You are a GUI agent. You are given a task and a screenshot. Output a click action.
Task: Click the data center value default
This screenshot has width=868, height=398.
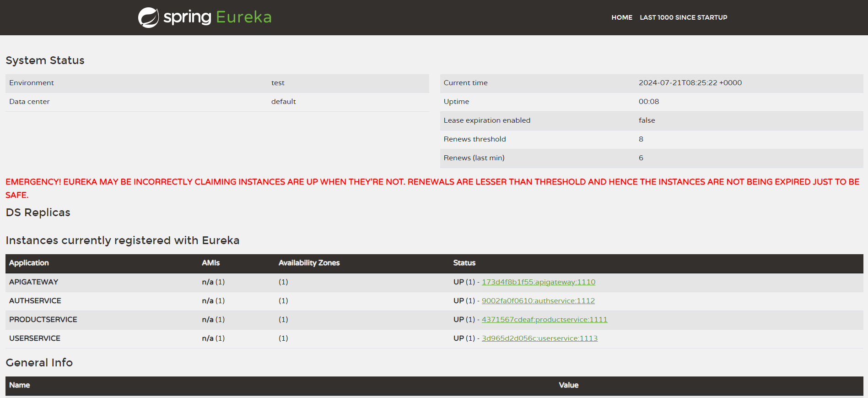[284, 102]
